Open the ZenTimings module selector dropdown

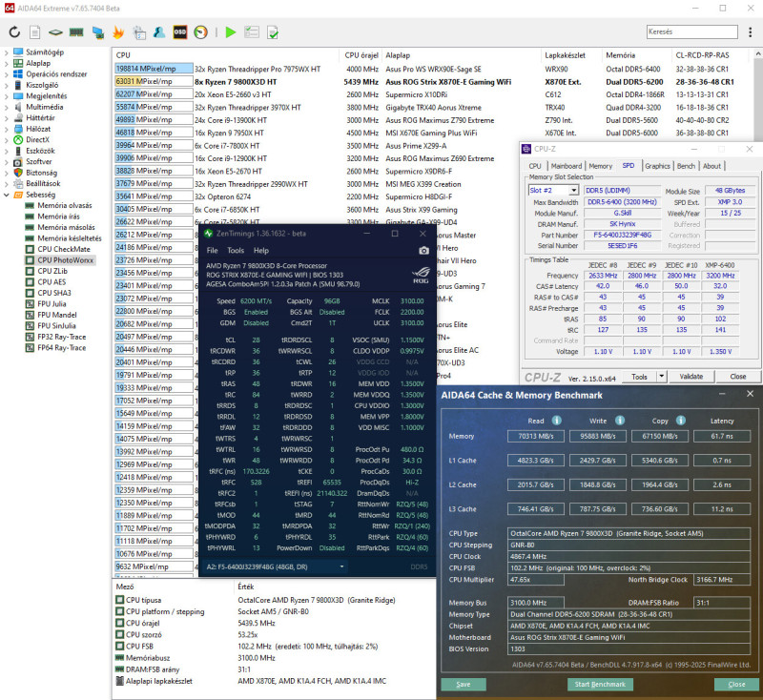click(341, 566)
